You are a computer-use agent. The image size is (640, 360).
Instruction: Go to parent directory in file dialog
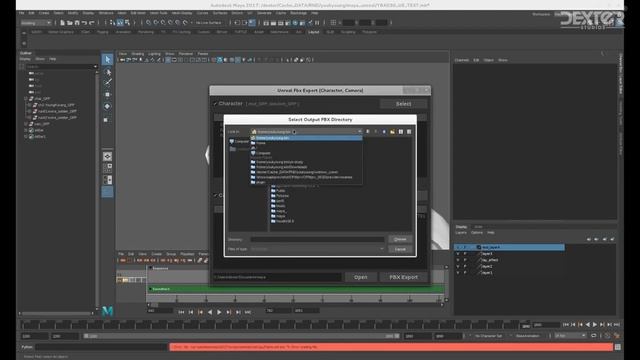click(384, 131)
